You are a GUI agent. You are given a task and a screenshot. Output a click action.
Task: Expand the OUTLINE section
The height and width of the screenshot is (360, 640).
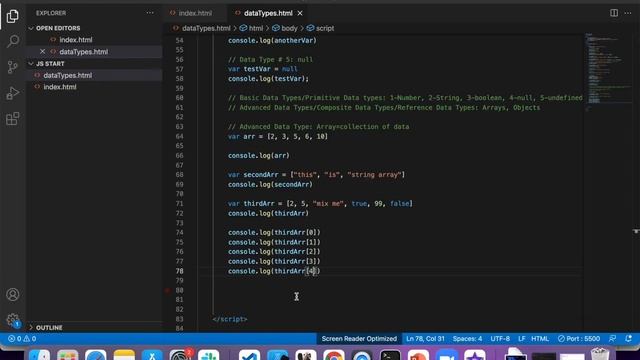[x=49, y=328]
